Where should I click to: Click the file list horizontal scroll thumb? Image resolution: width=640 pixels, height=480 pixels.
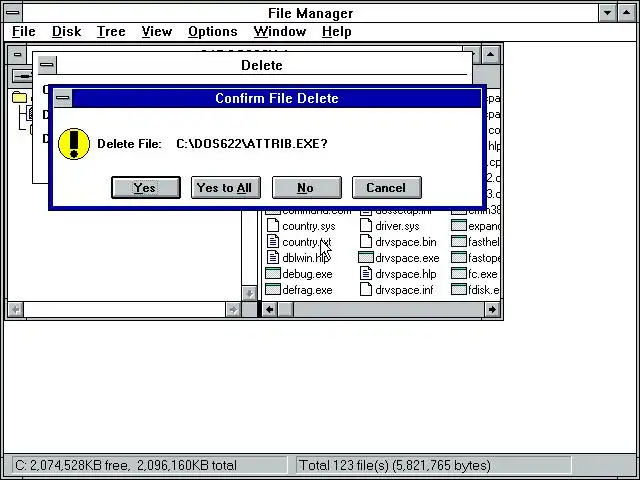pos(286,309)
